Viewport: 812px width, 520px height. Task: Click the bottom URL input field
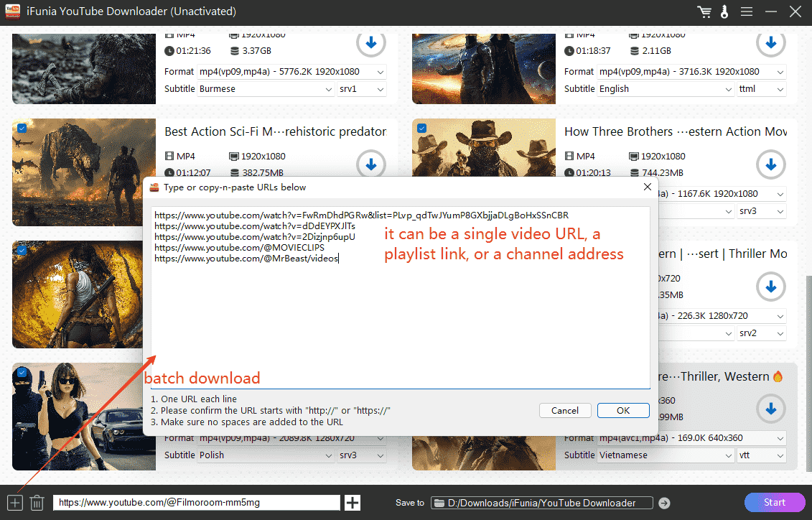[196, 503]
